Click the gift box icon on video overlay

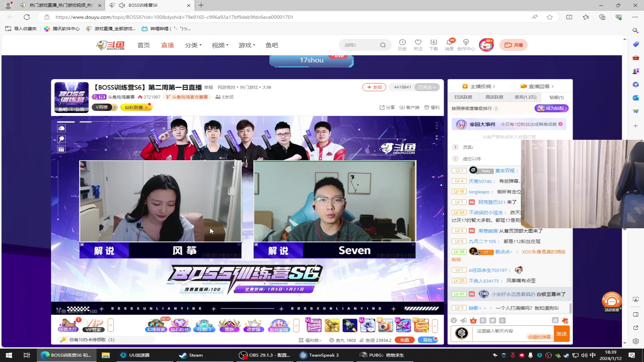(61, 149)
